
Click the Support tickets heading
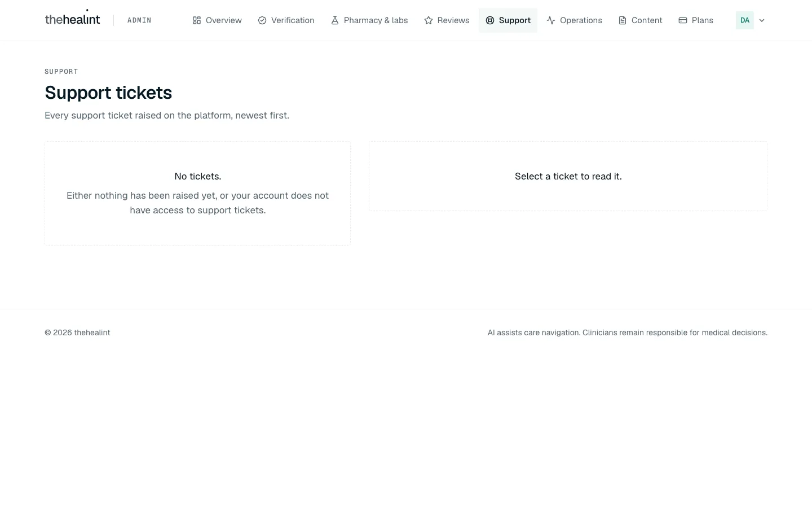coord(108,93)
